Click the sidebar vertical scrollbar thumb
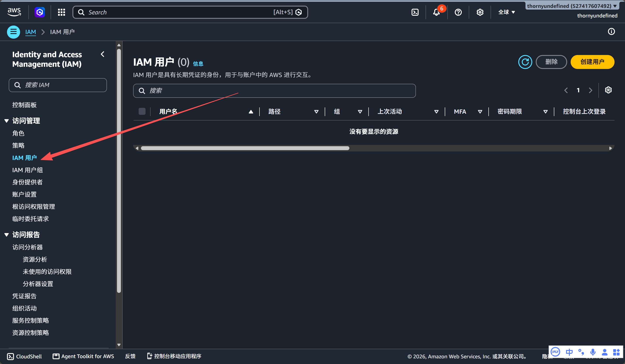This screenshot has width=625, height=364. [x=119, y=171]
